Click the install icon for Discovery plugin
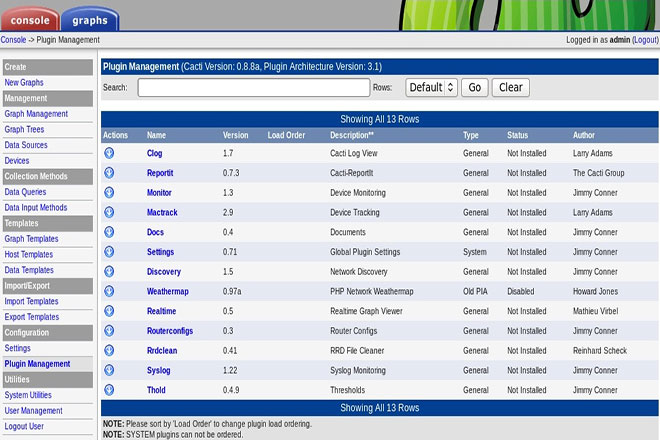 pyautogui.click(x=109, y=272)
